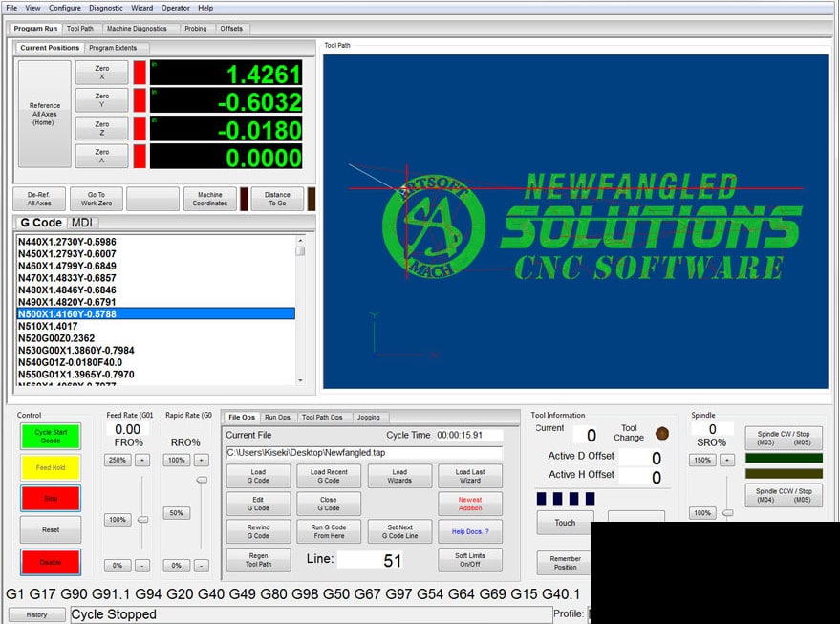The height and width of the screenshot is (624, 840).
Task: Click the Line number input field
Action: pyautogui.click(x=371, y=560)
